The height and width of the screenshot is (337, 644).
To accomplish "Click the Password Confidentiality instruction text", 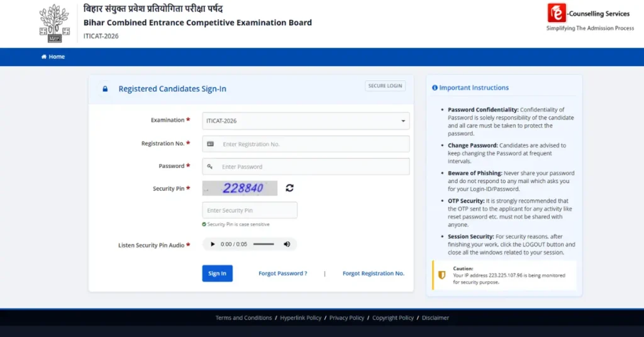I will click(511, 121).
